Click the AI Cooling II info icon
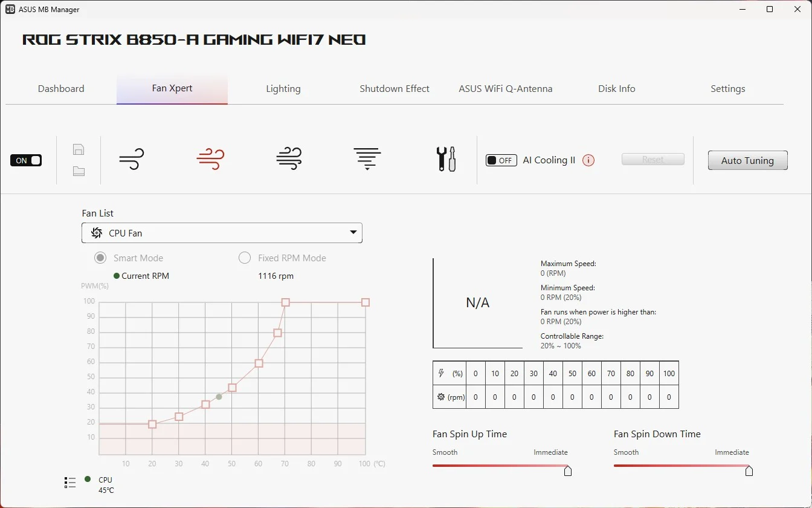Screen dimensions: 812x508 coord(588,160)
